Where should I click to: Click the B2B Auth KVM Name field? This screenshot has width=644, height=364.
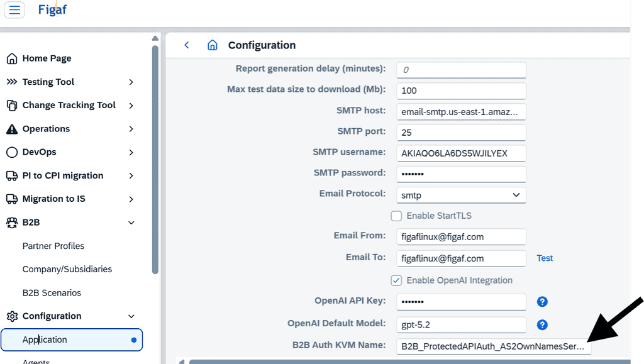click(494, 346)
